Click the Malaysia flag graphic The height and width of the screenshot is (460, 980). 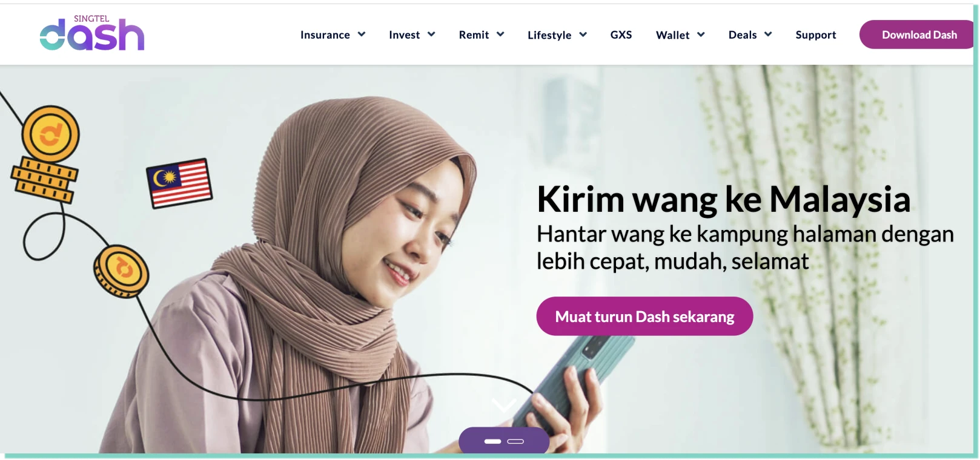pyautogui.click(x=179, y=183)
